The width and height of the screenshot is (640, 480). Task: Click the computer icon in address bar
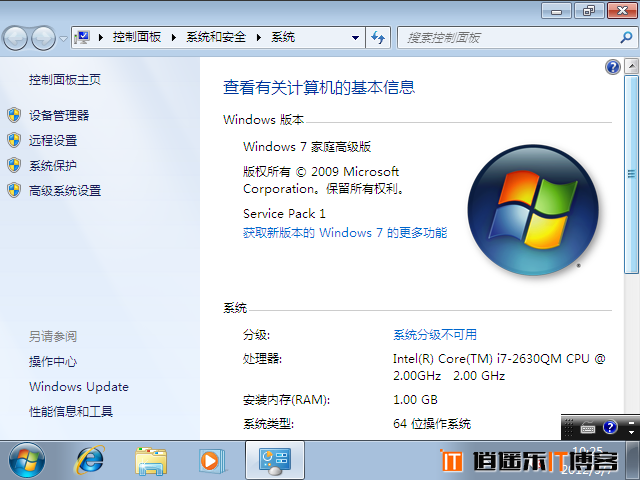click(82, 38)
